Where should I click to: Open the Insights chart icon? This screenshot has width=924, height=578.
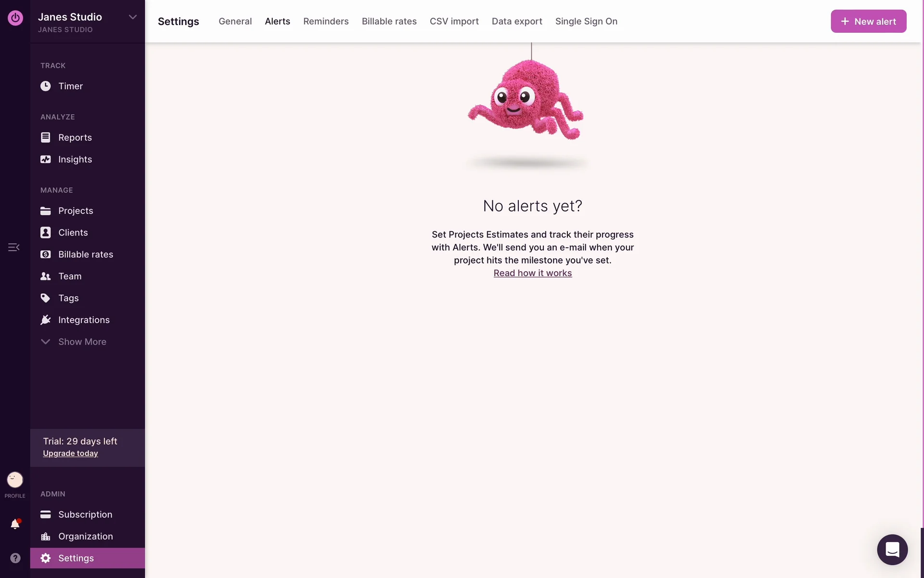pyautogui.click(x=45, y=159)
